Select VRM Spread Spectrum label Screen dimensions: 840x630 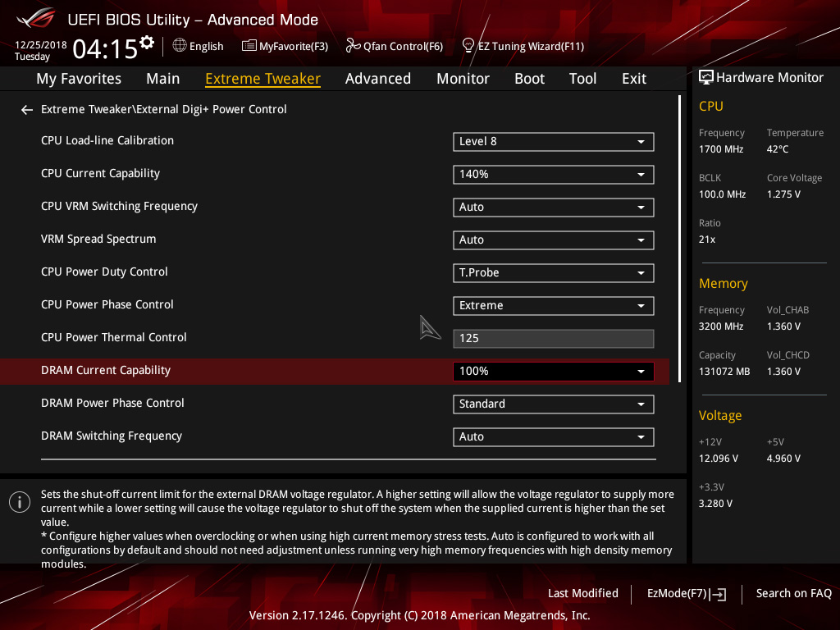click(x=98, y=239)
